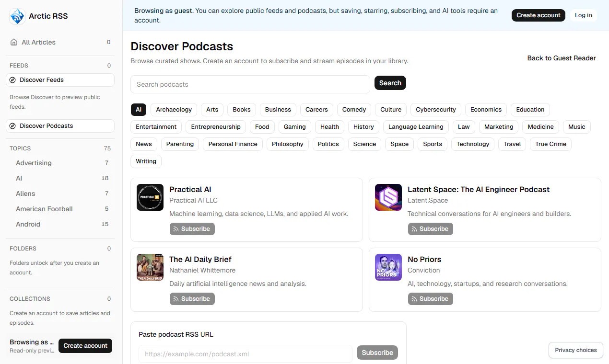Viewport: 609px width, 364px height.
Task: Open the American Football topic
Action: 60,209
